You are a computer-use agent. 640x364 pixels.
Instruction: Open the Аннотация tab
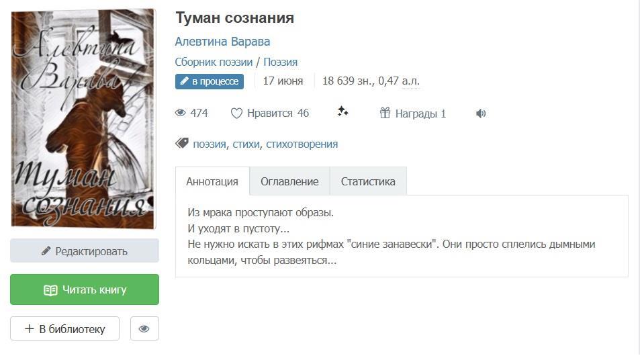[212, 181]
